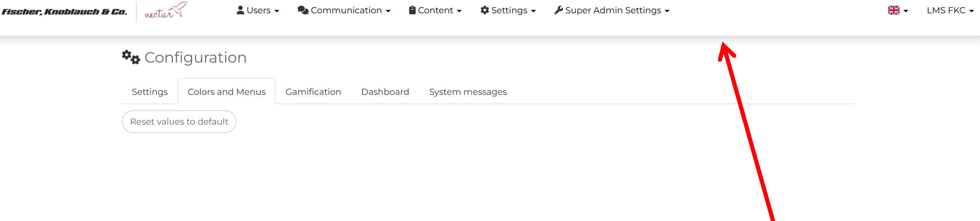
Task: Click the gear icon in the navbar
Action: tap(485, 10)
